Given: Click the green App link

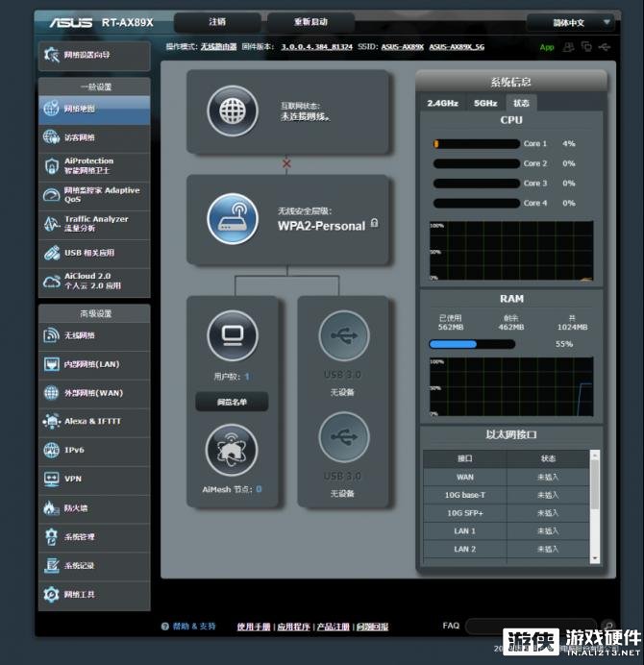Looking at the screenshot, I should pyautogui.click(x=547, y=47).
